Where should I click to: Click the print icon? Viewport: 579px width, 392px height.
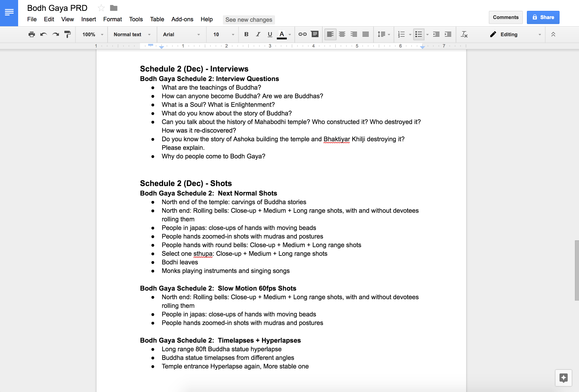click(x=32, y=34)
